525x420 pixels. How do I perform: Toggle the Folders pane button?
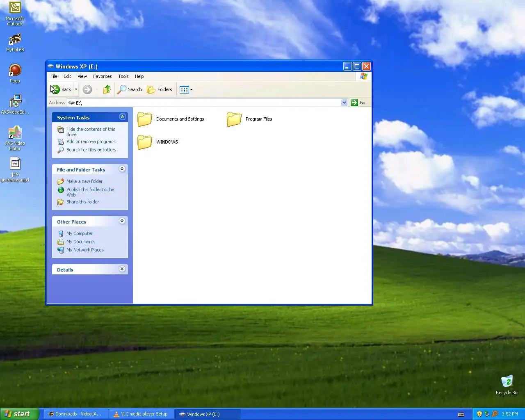point(160,89)
